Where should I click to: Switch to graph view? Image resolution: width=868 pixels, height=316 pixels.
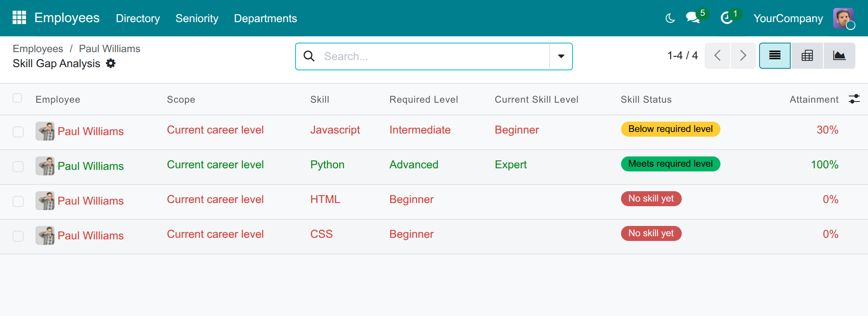[839, 56]
